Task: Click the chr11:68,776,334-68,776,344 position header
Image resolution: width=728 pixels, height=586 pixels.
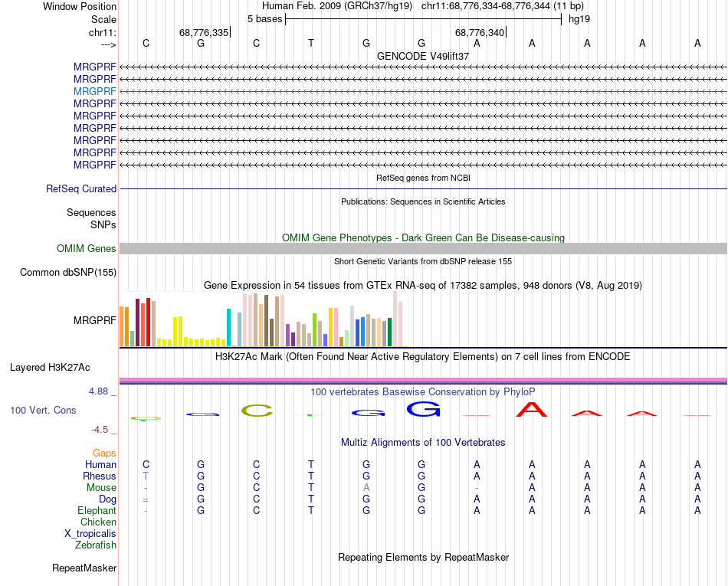Action: (503, 6)
